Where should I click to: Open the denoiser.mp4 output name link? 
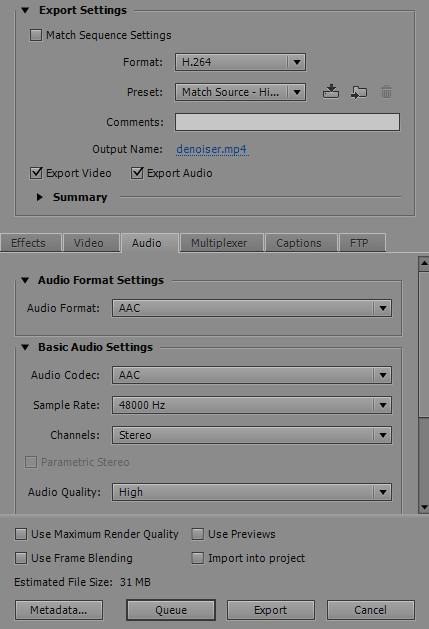pos(212,149)
